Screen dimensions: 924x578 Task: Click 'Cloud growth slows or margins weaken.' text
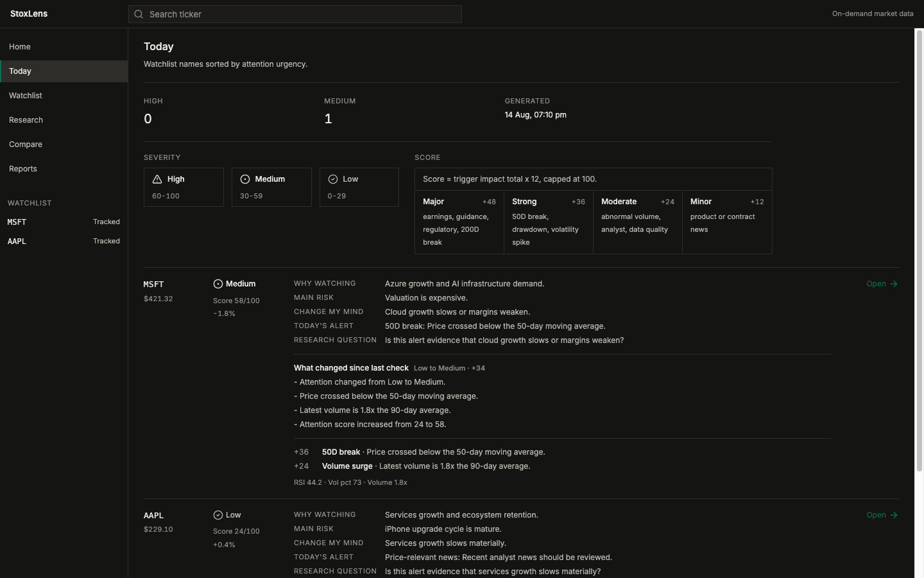(458, 312)
